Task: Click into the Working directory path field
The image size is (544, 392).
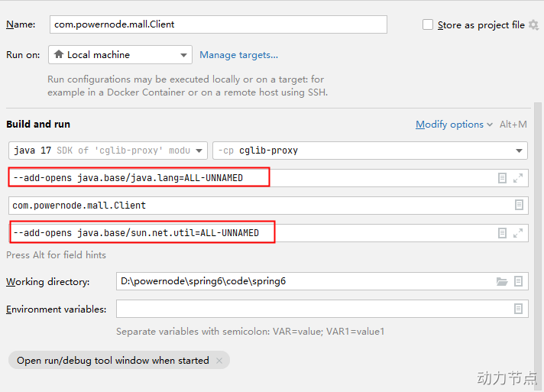Action: tap(306, 281)
